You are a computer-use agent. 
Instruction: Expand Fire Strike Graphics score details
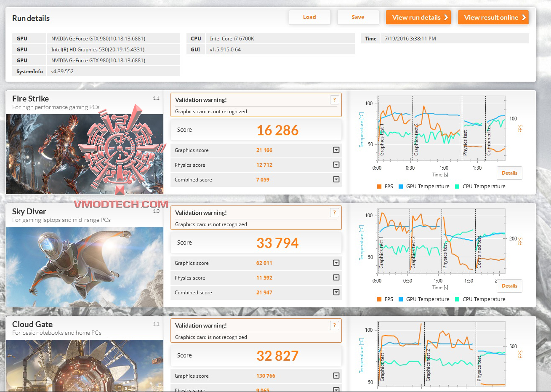(336, 150)
